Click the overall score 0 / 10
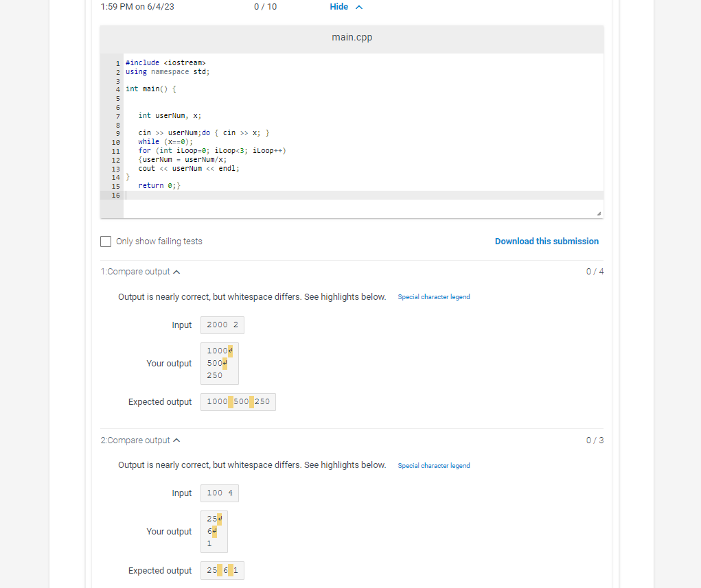The height and width of the screenshot is (588, 701). (265, 6)
